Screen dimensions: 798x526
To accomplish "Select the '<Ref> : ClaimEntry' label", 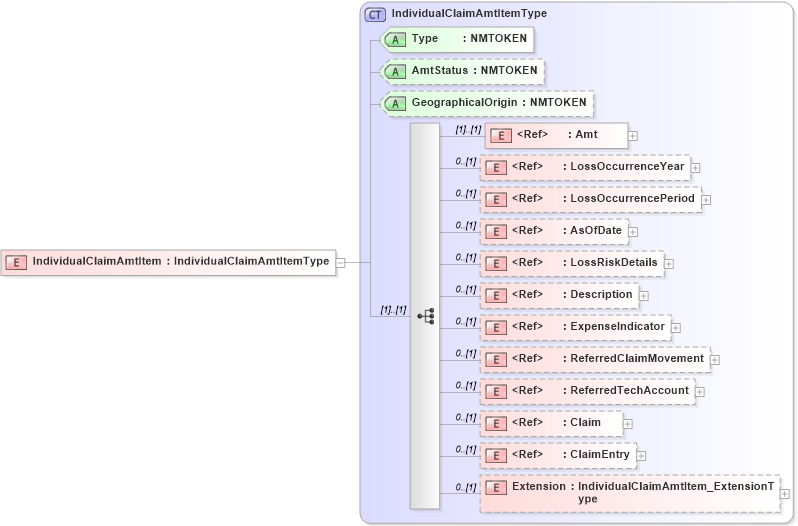I will click(x=571, y=455).
